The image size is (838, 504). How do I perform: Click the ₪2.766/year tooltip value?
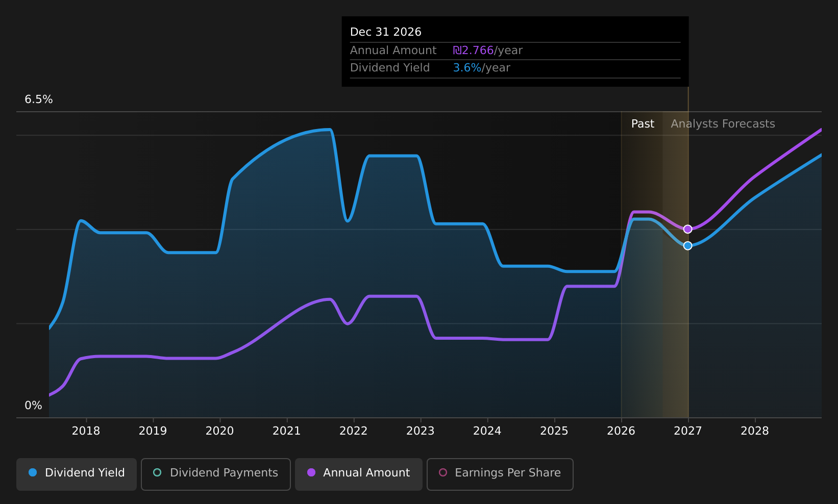[x=488, y=51]
